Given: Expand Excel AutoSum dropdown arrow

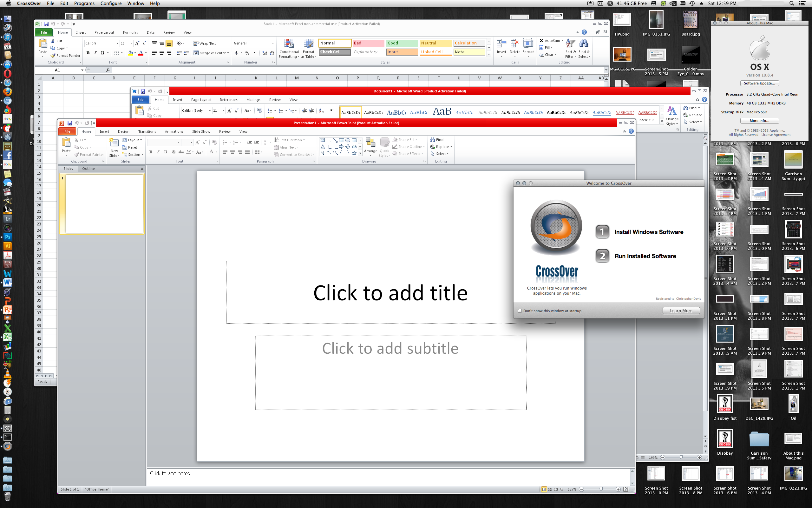Looking at the screenshot, I should tap(562, 41).
